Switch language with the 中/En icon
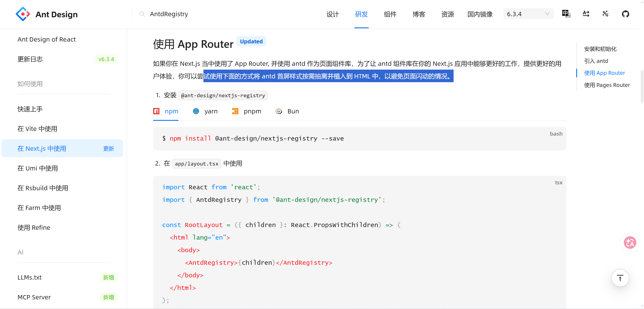Viewport: 644px width, 309px height. pyautogui.click(x=566, y=14)
